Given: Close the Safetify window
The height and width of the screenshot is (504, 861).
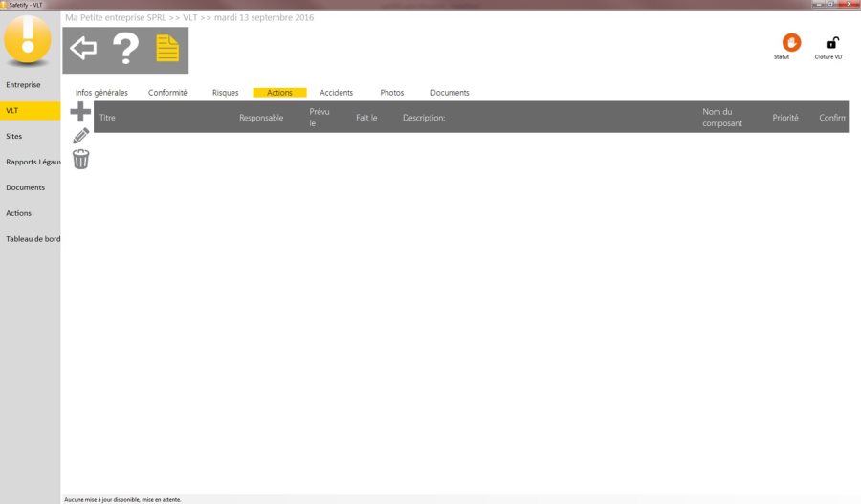Looking at the screenshot, I should pos(849,4).
